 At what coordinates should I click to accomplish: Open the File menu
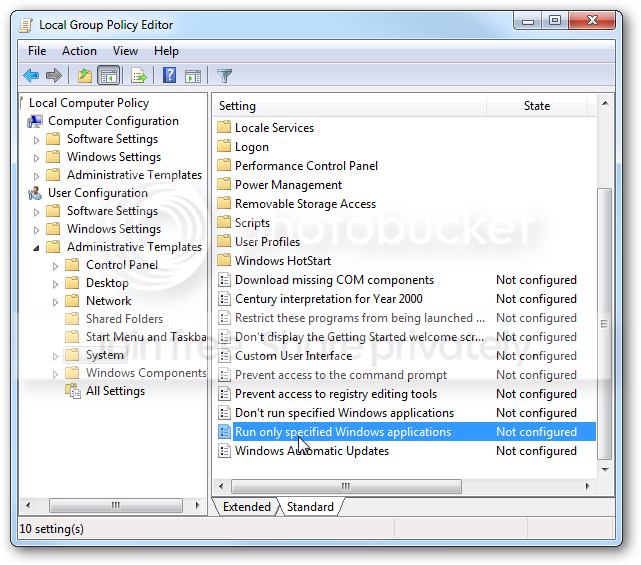[37, 51]
